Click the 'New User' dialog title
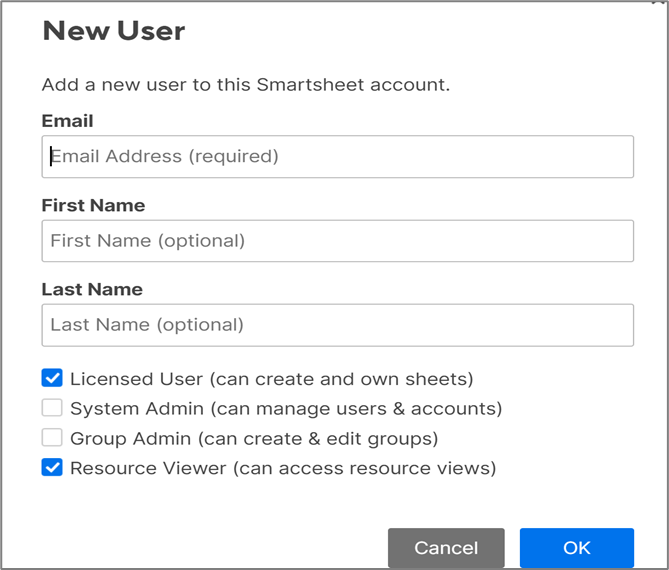This screenshot has height=570, width=669. [113, 31]
